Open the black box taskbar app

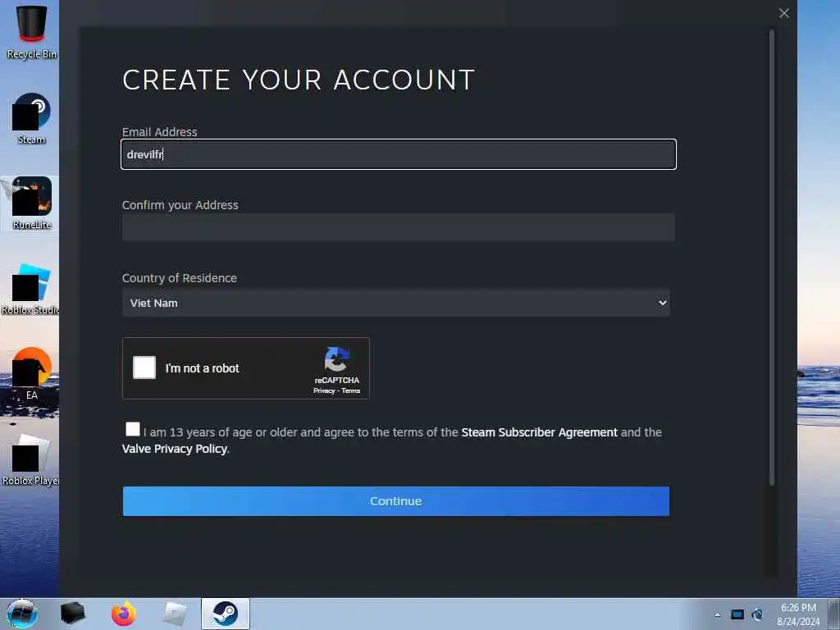click(x=72, y=614)
